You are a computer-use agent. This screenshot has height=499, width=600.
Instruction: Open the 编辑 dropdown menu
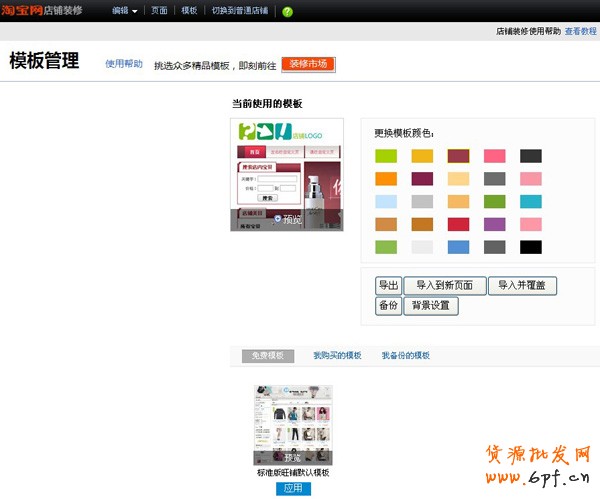124,11
